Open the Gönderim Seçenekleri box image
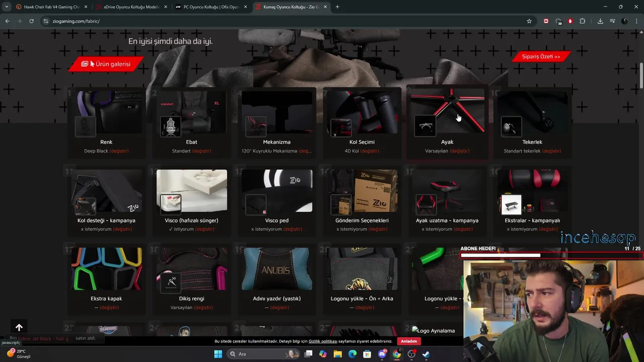Image resolution: width=644 pixels, height=362 pixels. pyautogui.click(x=362, y=192)
